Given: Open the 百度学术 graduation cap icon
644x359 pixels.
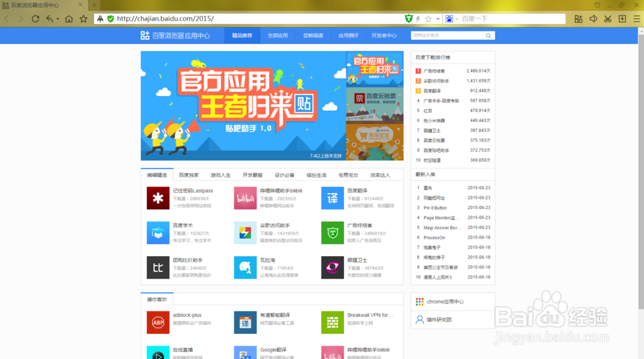Looking at the screenshot, I should pos(158,233).
